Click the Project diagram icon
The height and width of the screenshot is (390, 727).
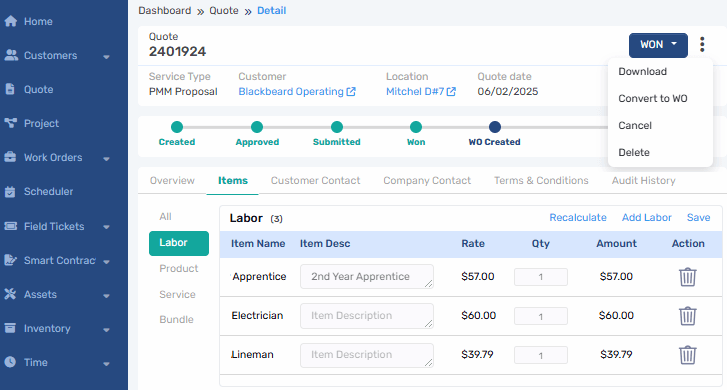(x=11, y=123)
